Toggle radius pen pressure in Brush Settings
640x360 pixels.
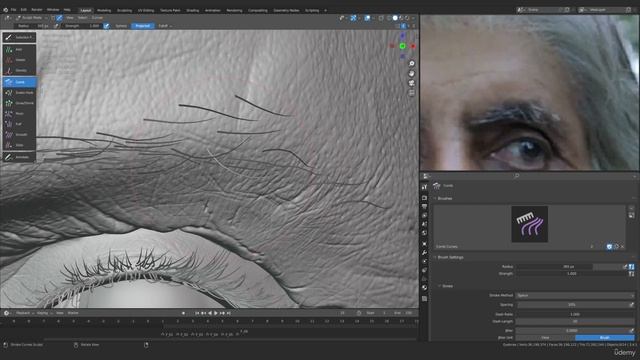pyautogui.click(x=625, y=267)
